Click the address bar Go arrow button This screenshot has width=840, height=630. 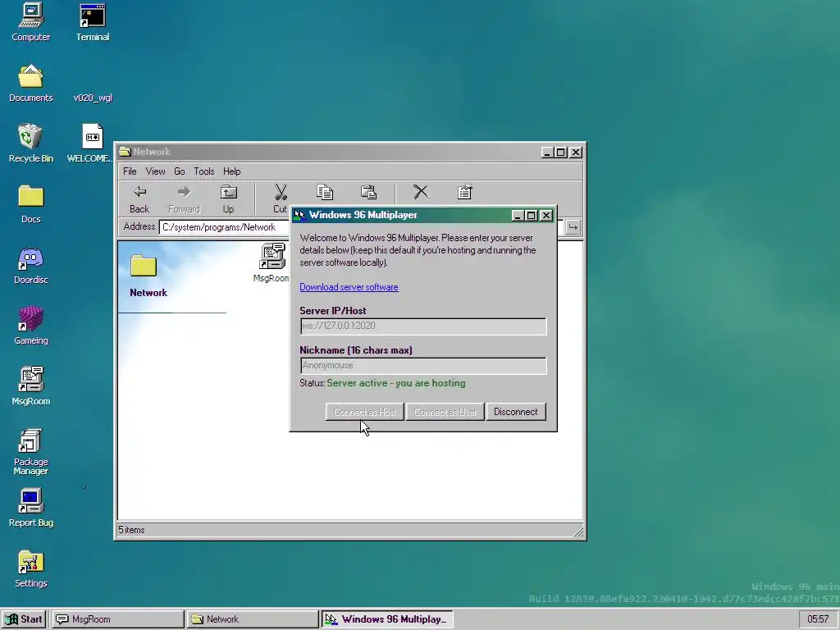pos(573,227)
